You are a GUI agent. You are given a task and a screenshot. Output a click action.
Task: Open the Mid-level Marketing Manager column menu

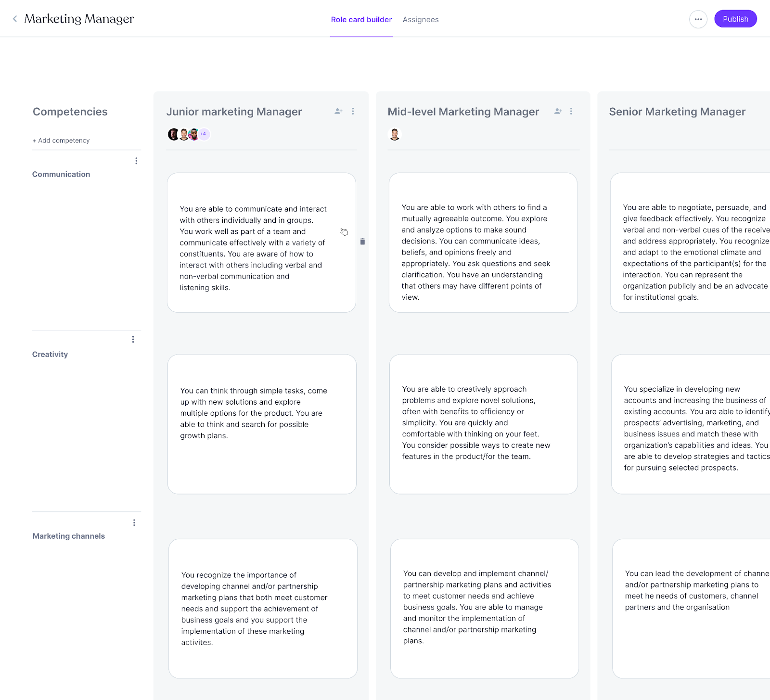pyautogui.click(x=571, y=111)
